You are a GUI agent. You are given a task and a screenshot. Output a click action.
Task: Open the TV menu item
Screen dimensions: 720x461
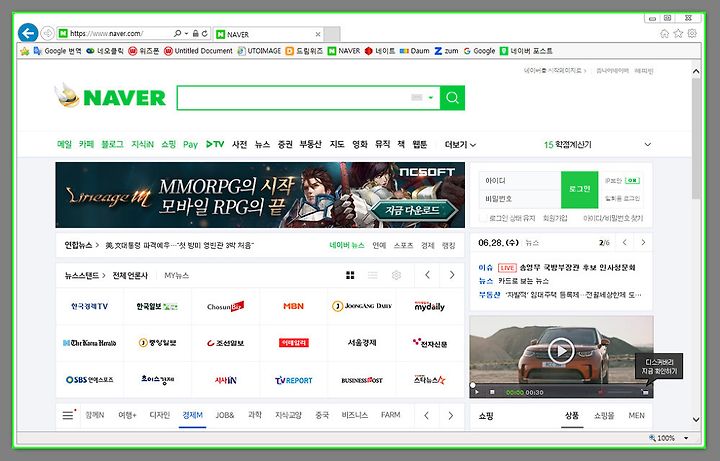point(215,144)
